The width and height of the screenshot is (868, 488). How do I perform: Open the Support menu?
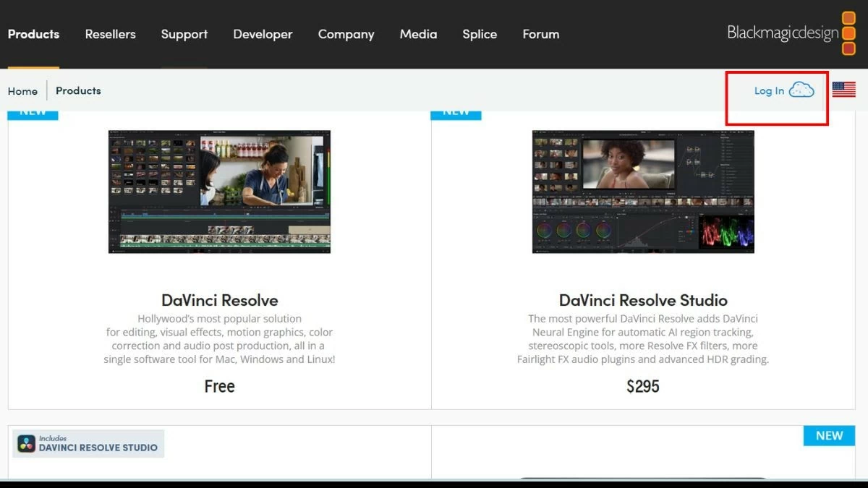184,34
